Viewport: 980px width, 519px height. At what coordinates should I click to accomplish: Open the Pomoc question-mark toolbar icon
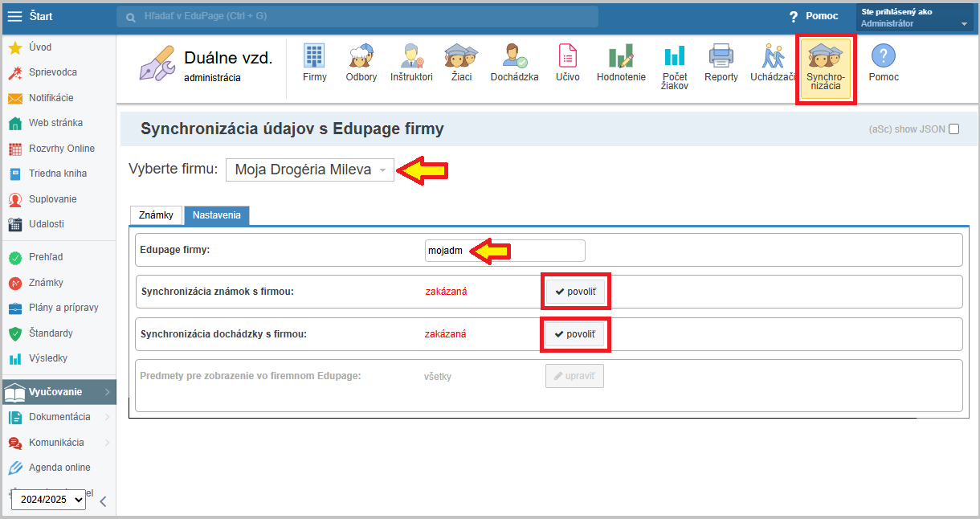coord(884,63)
